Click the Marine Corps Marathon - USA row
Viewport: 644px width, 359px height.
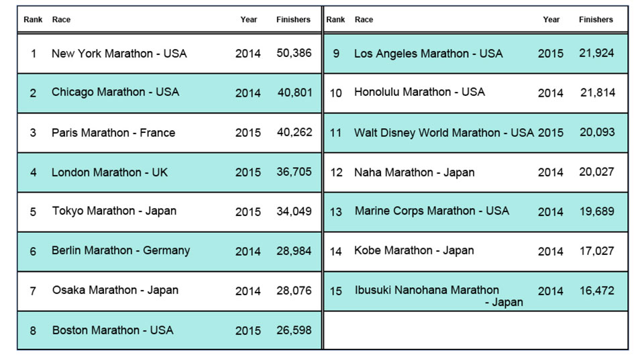click(x=432, y=211)
